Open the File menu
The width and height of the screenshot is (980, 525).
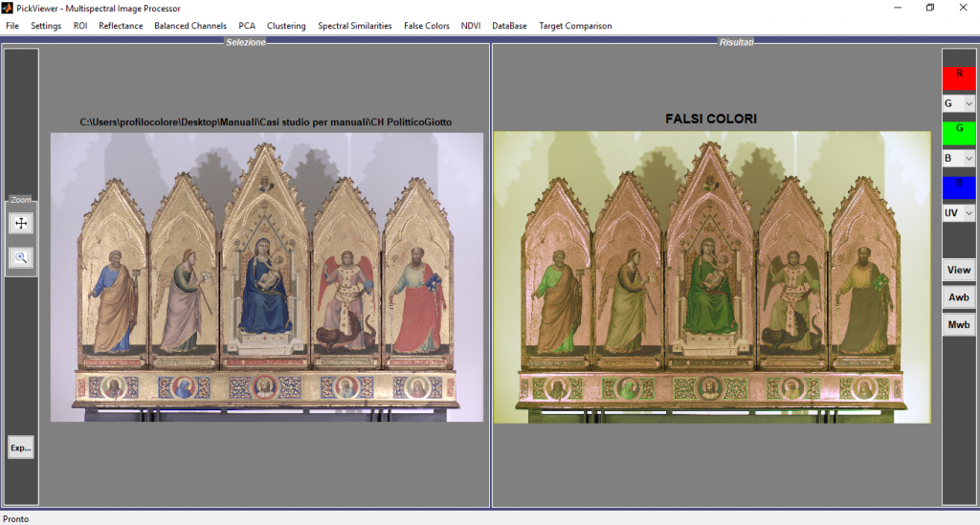12,26
